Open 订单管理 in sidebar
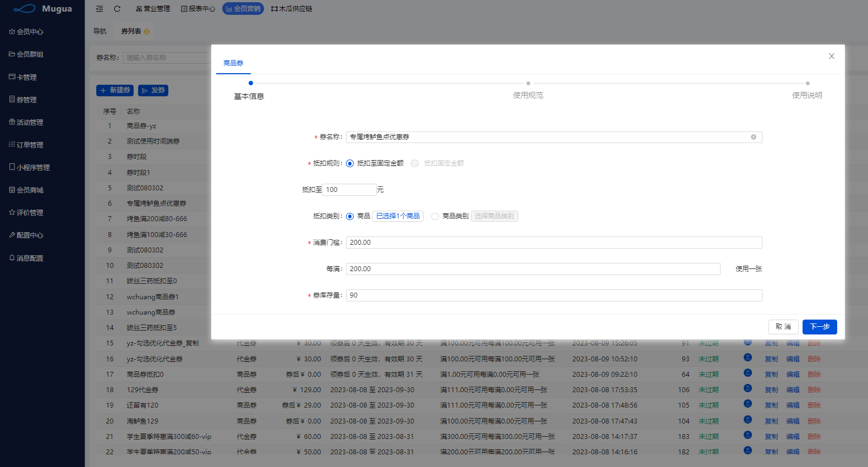 tap(26, 145)
